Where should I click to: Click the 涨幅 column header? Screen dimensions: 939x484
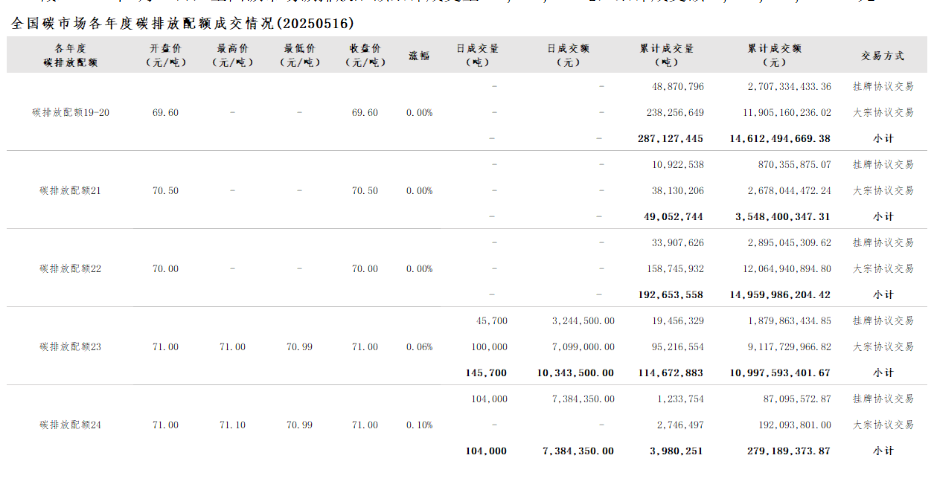pos(419,55)
